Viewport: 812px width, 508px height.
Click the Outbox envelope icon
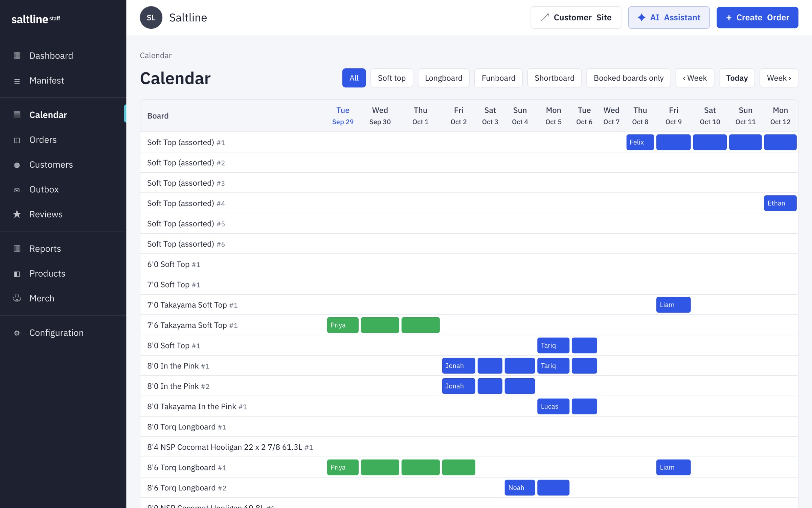click(x=17, y=190)
